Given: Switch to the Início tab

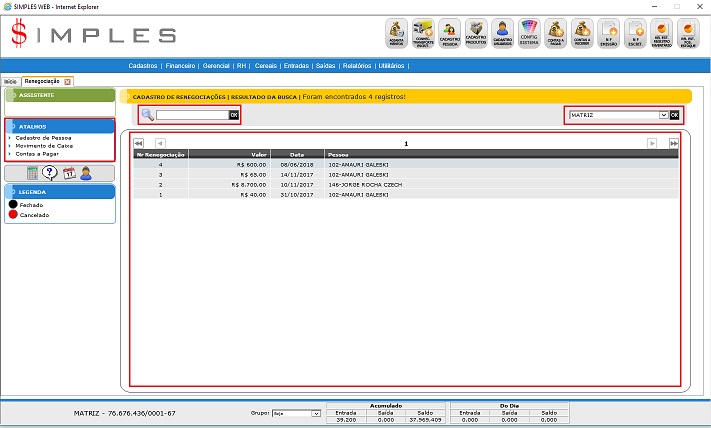Looking at the screenshot, I should pos(10,80).
